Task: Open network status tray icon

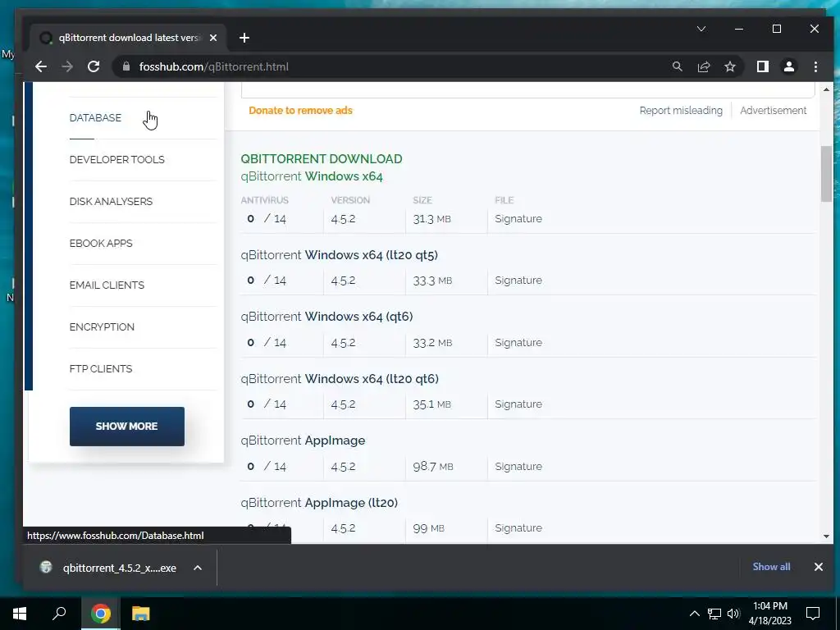Action: point(714,614)
